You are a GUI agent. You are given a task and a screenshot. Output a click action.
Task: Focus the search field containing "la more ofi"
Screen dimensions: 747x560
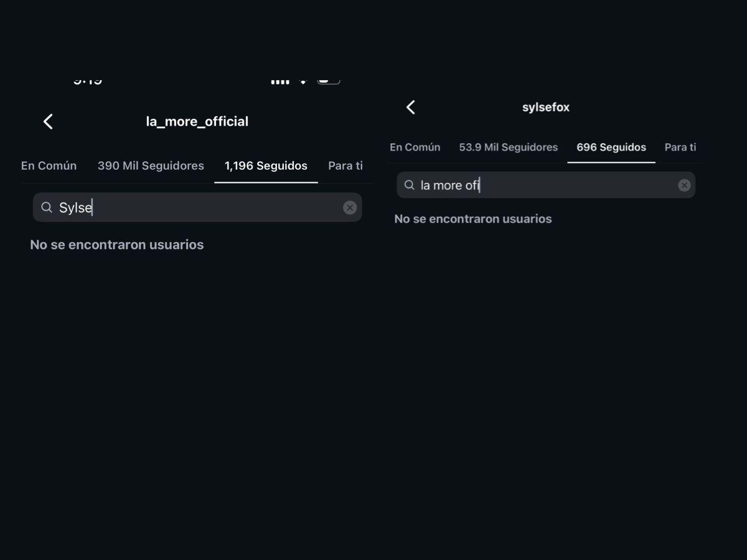[548, 185]
